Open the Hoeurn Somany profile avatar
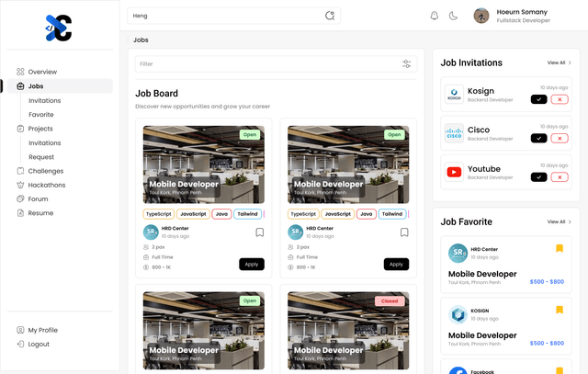The height and width of the screenshot is (374, 588). [481, 16]
